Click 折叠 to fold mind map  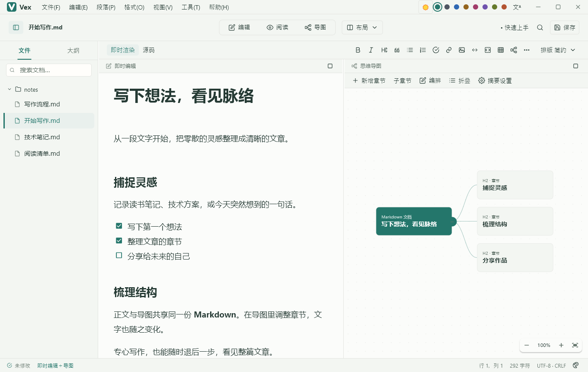pyautogui.click(x=460, y=80)
